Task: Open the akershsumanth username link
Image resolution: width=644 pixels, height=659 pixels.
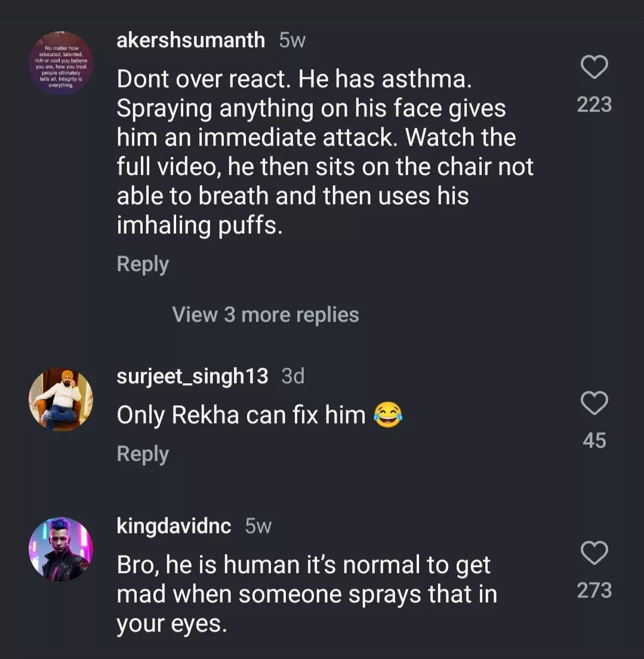Action: pyautogui.click(x=191, y=40)
